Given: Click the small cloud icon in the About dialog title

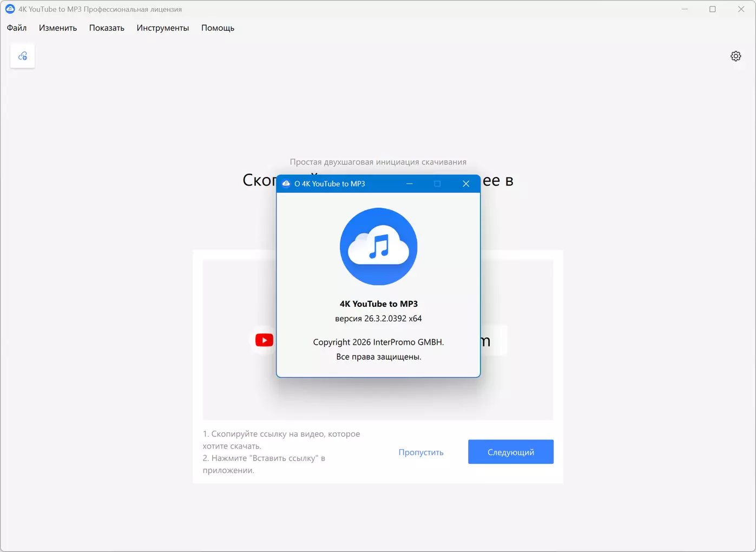Looking at the screenshot, I should coord(286,183).
